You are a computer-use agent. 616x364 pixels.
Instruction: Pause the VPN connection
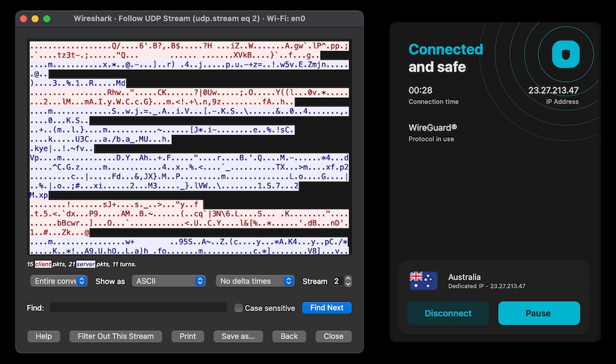point(538,314)
